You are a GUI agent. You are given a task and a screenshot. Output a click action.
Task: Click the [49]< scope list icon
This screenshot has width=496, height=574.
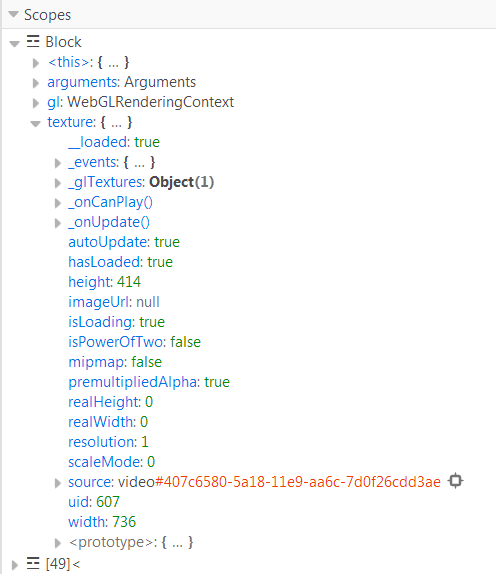(x=33, y=563)
